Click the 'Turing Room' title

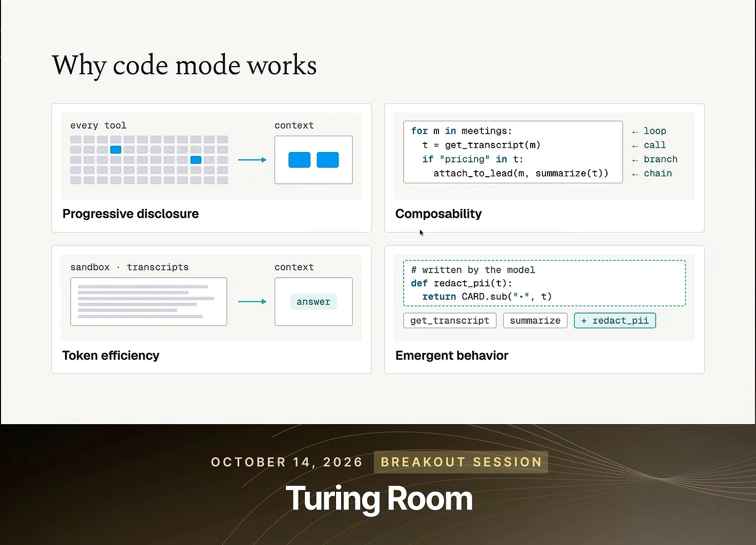379,499
